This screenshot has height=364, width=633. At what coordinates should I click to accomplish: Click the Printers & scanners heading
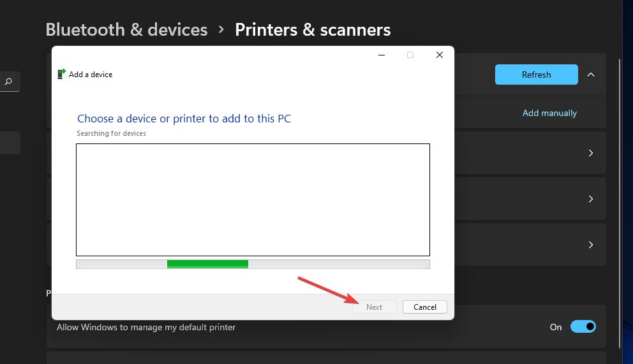pyautogui.click(x=313, y=29)
